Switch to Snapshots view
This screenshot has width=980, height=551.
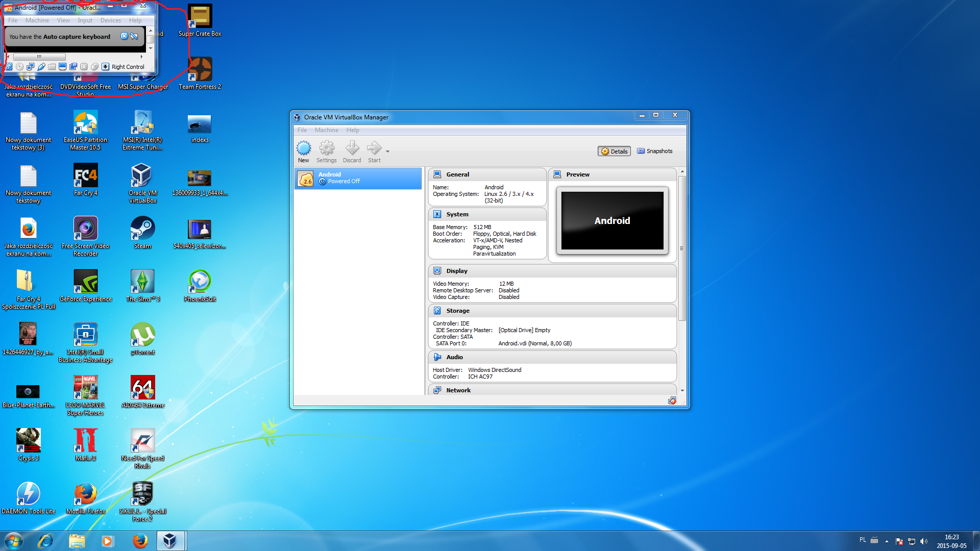point(655,151)
